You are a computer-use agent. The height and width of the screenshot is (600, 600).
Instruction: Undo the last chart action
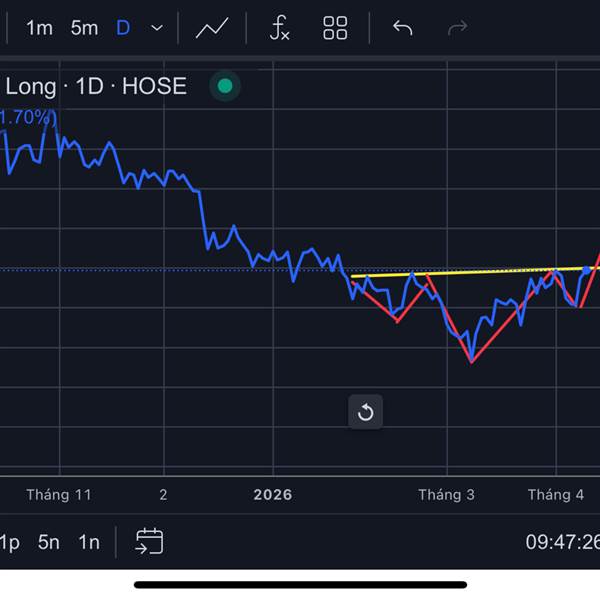click(x=402, y=28)
